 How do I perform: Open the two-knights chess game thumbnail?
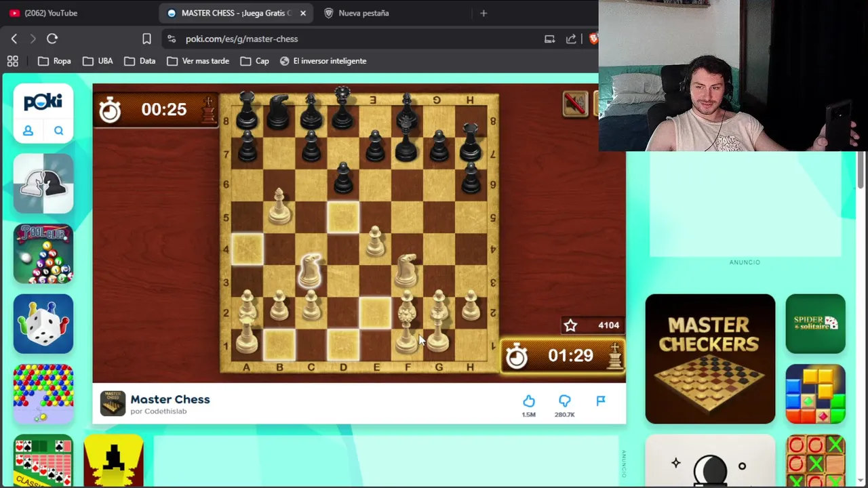43,184
